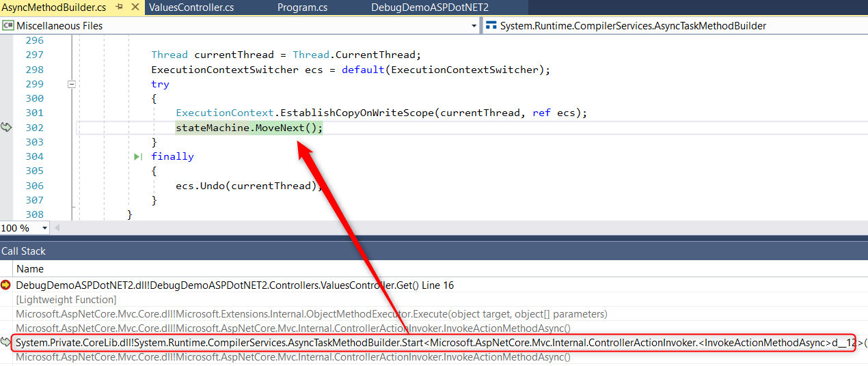The image size is (868, 366).
Task: Open the DebugDemoASPDotNET2 tab
Action: point(429,8)
